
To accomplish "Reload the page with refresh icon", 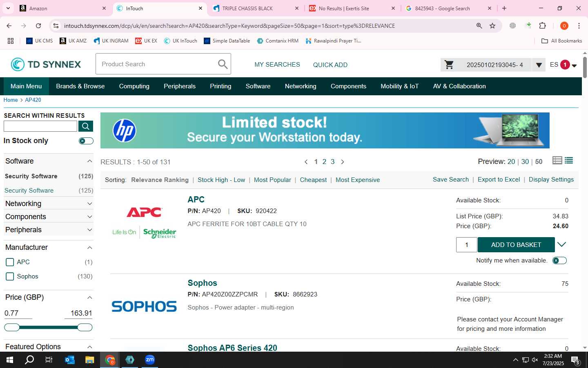I will (38, 26).
